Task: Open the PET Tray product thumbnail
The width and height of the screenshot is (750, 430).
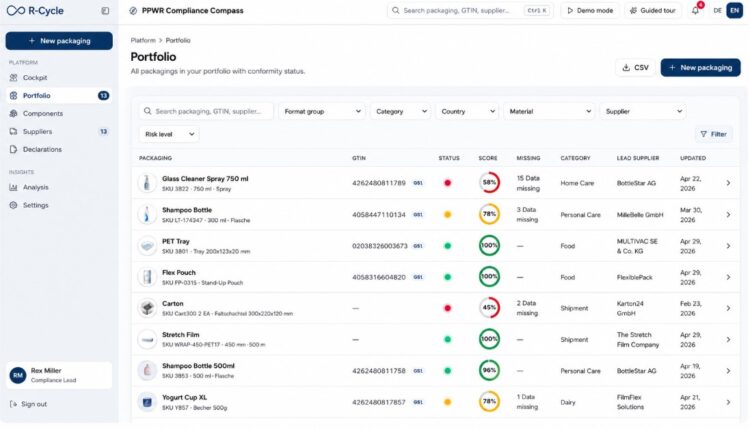Action: tap(147, 246)
